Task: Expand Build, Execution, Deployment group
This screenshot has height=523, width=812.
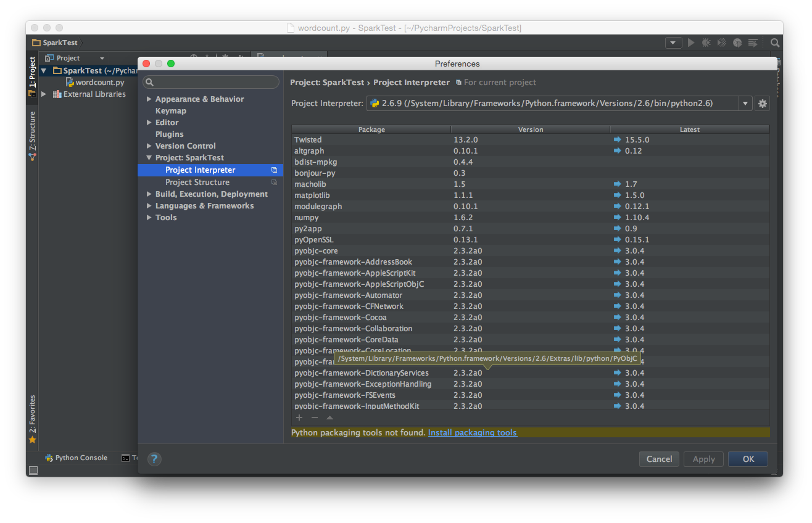Action: (x=149, y=194)
